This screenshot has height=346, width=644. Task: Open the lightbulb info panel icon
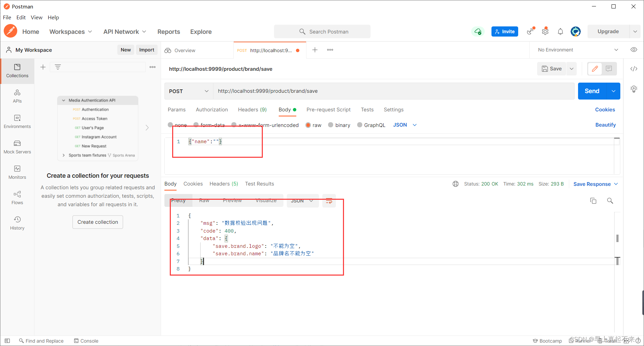coord(634,89)
